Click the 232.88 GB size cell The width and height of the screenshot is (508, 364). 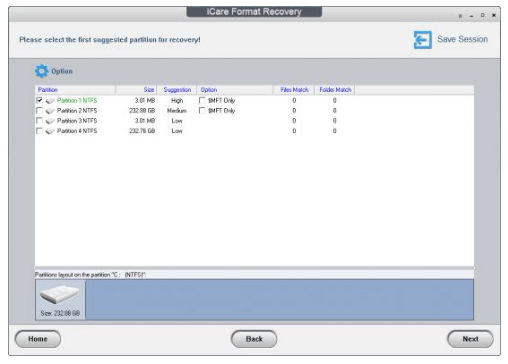[142, 111]
